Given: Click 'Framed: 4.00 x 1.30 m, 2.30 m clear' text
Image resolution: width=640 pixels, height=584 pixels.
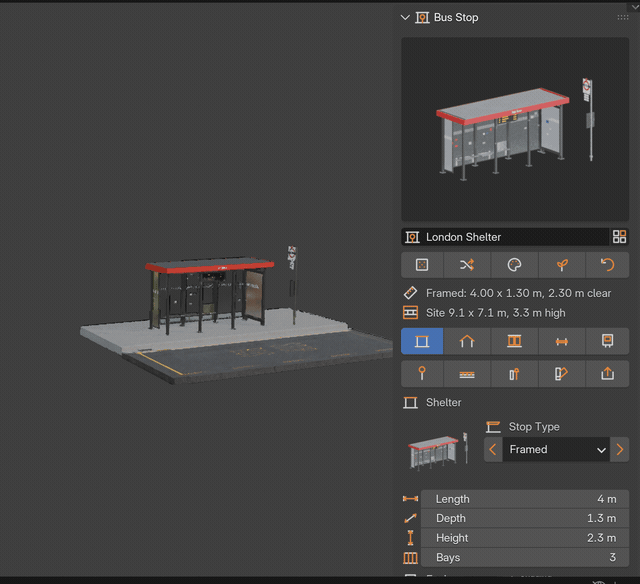Looking at the screenshot, I should (x=518, y=293).
